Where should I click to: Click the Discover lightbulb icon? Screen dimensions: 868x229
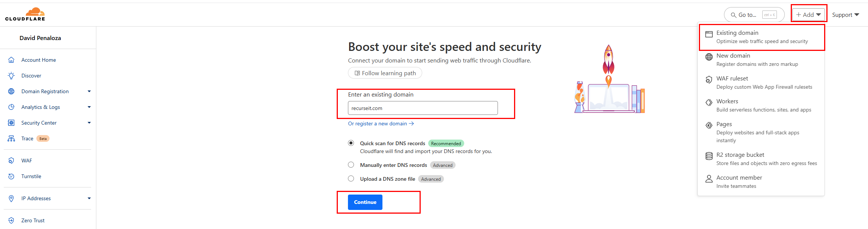11,76
